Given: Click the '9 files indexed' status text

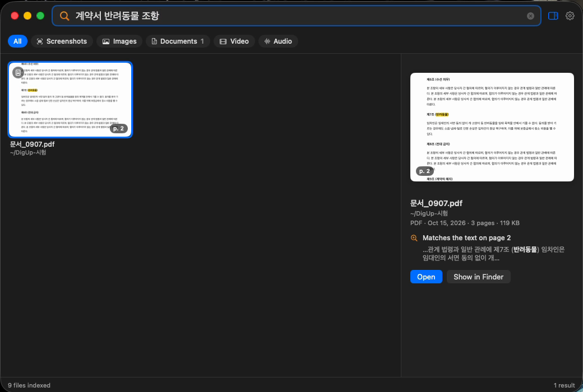Looking at the screenshot, I should point(29,385).
